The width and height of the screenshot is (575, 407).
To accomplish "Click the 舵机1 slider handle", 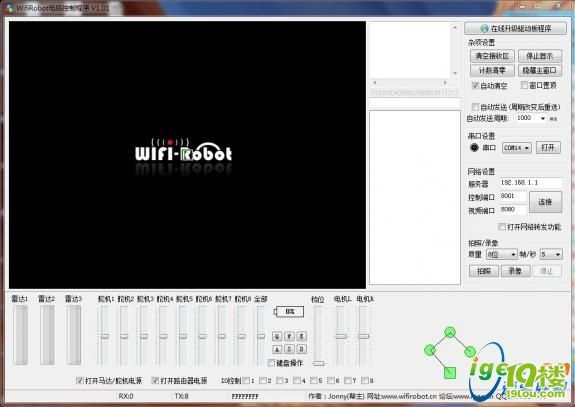I will [105, 336].
